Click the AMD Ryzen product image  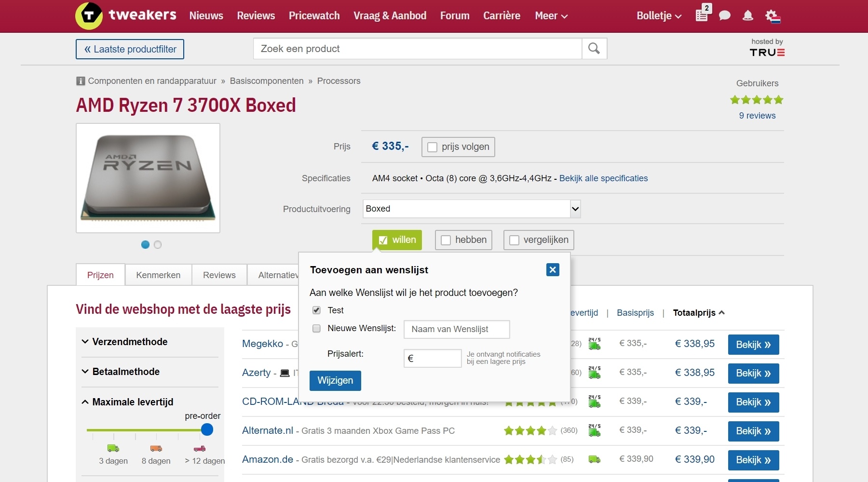pos(148,178)
